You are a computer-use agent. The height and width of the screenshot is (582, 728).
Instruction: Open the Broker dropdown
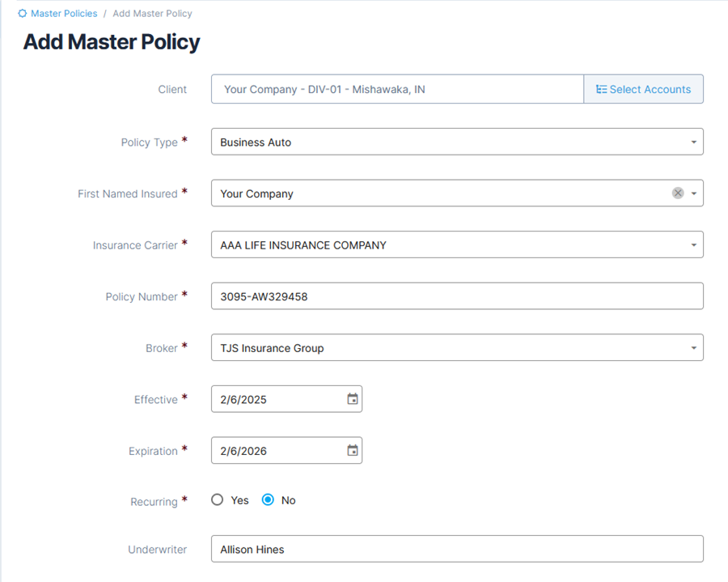457,347
